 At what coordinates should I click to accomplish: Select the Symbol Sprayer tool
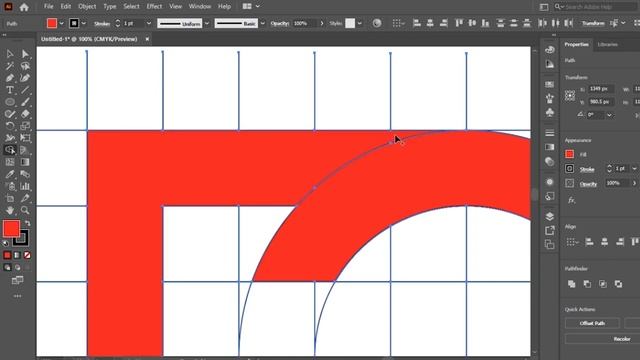point(10,187)
